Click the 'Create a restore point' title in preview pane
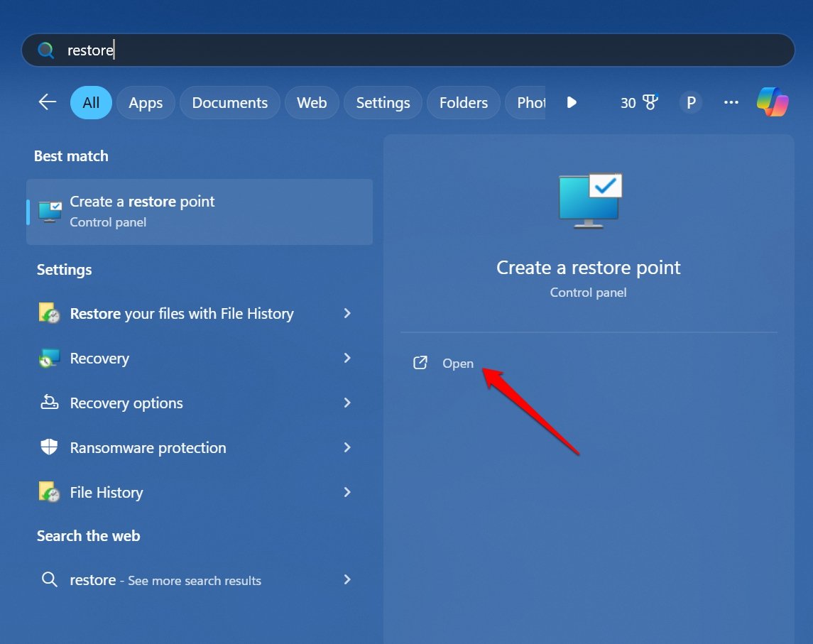The width and height of the screenshot is (813, 644). click(x=588, y=268)
